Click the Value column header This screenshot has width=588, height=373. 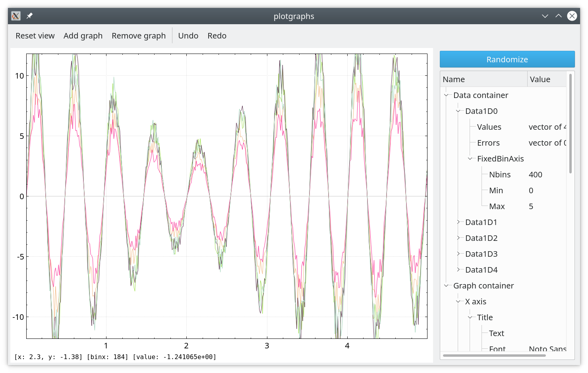[x=547, y=79]
